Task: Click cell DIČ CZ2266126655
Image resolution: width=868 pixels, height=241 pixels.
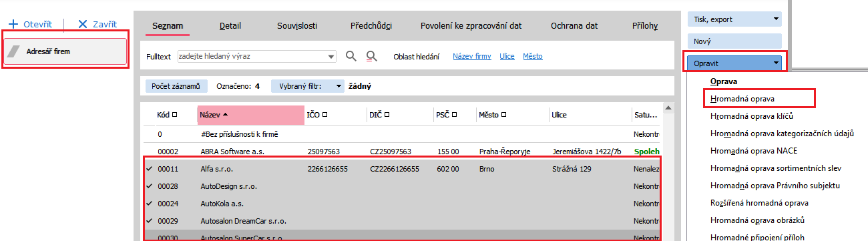Action: [394, 169]
